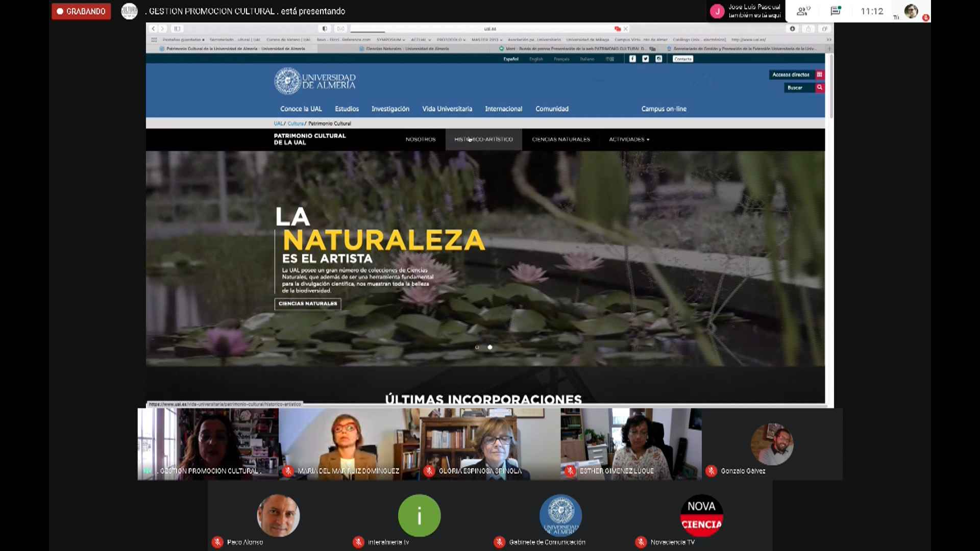Image resolution: width=980 pixels, height=551 pixels.
Task: Expand the Actividades dropdown menu
Action: (629, 140)
